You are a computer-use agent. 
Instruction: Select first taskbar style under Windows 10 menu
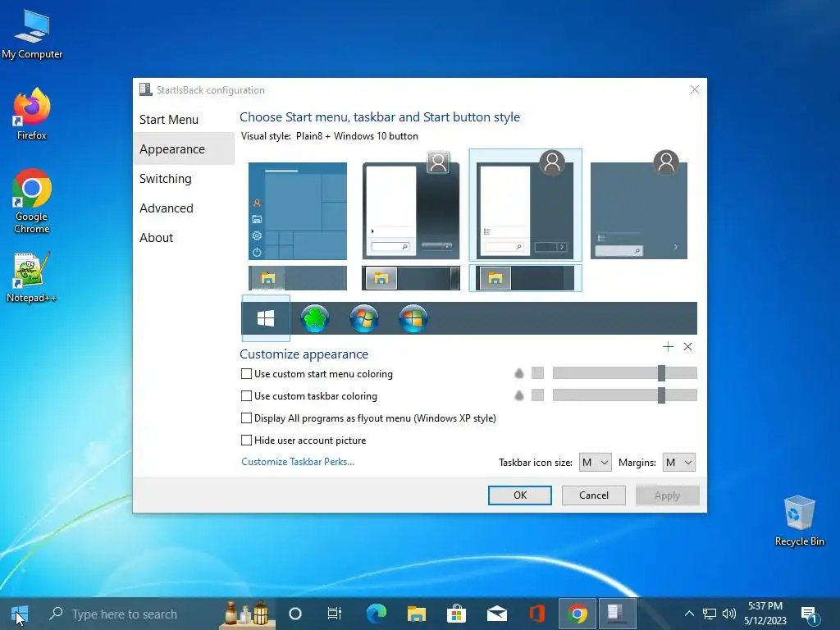pyautogui.click(x=297, y=278)
